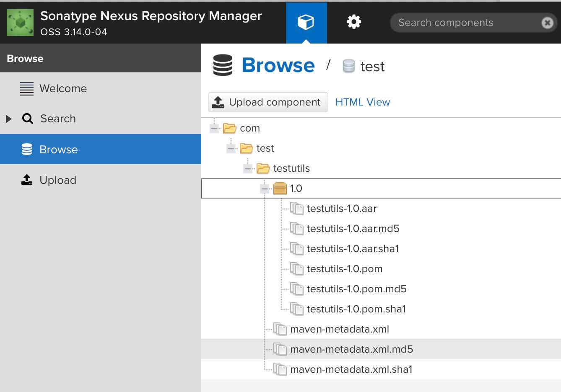Collapse the test folder node
The width and height of the screenshot is (561, 392).
[x=231, y=148]
